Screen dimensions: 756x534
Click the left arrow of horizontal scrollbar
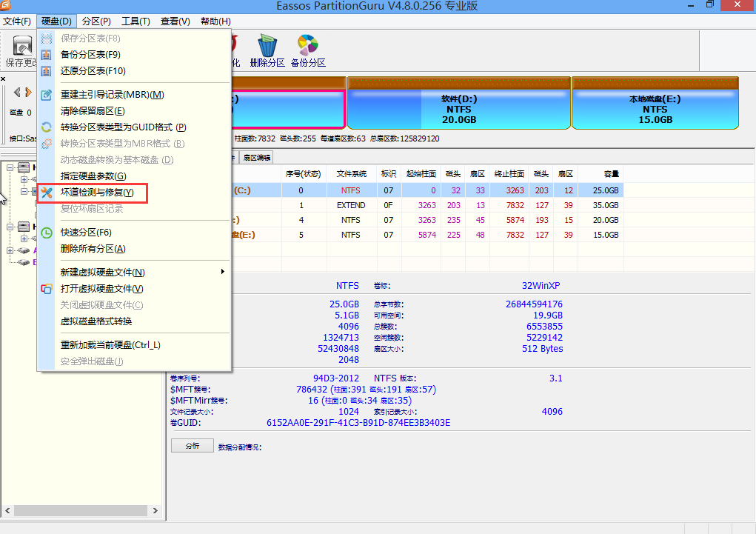pyautogui.click(x=7, y=510)
